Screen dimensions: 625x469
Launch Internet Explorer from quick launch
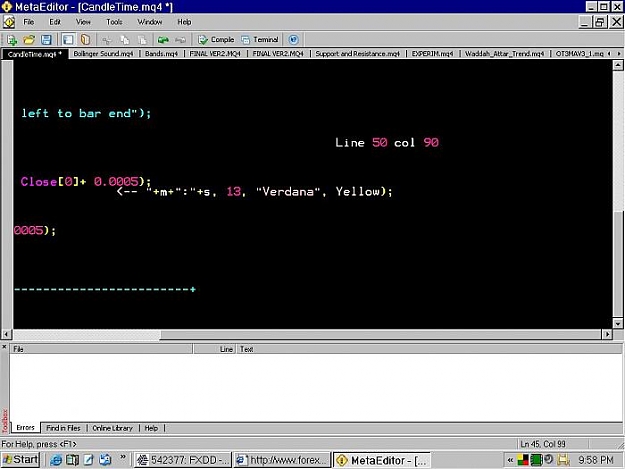coord(55,460)
